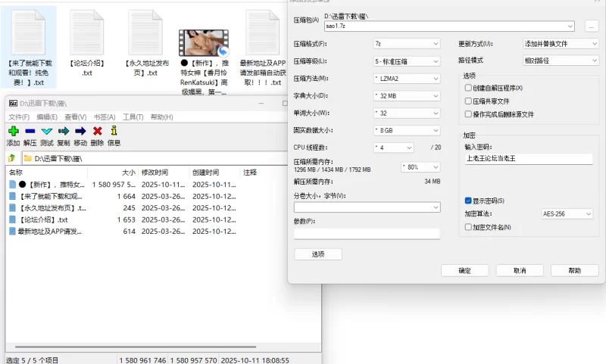This screenshot has height=364, width=606.
Task: Click the 测试 (Test) toolbar icon
Action: (46, 132)
